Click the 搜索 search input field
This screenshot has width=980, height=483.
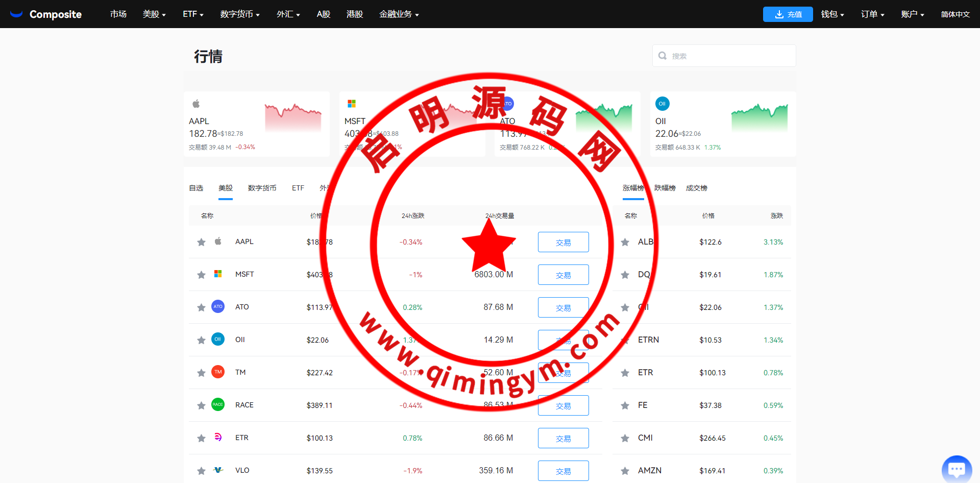[730, 56]
